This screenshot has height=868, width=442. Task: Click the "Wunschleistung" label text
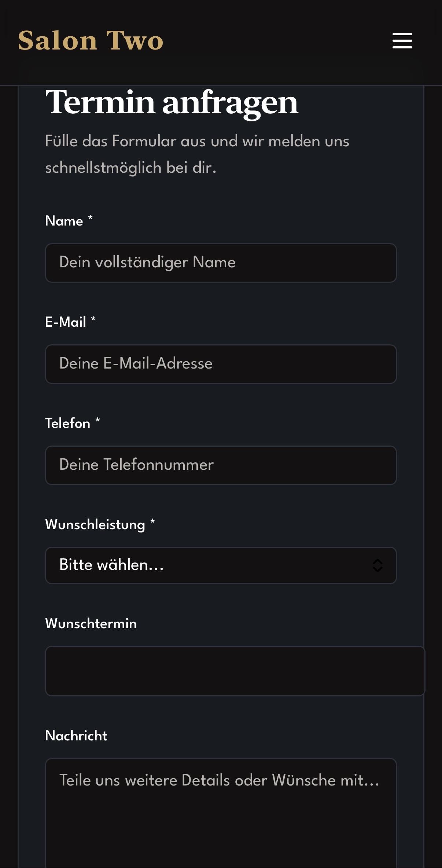95,525
